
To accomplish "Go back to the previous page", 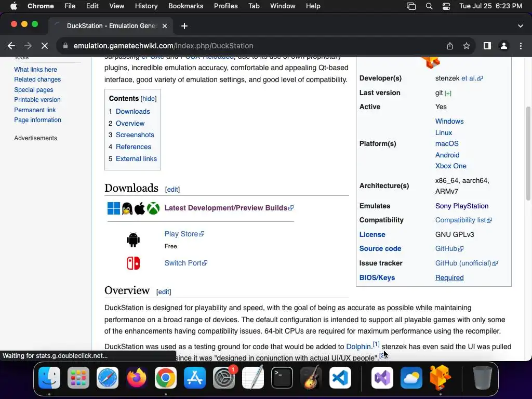I will coord(11,46).
